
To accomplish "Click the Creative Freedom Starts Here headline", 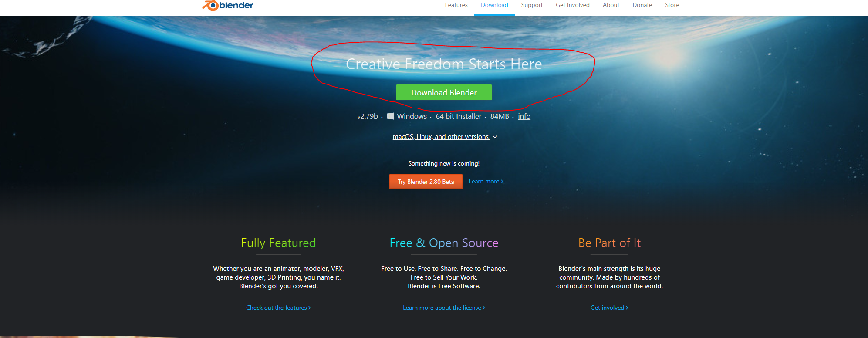I will click(x=444, y=64).
